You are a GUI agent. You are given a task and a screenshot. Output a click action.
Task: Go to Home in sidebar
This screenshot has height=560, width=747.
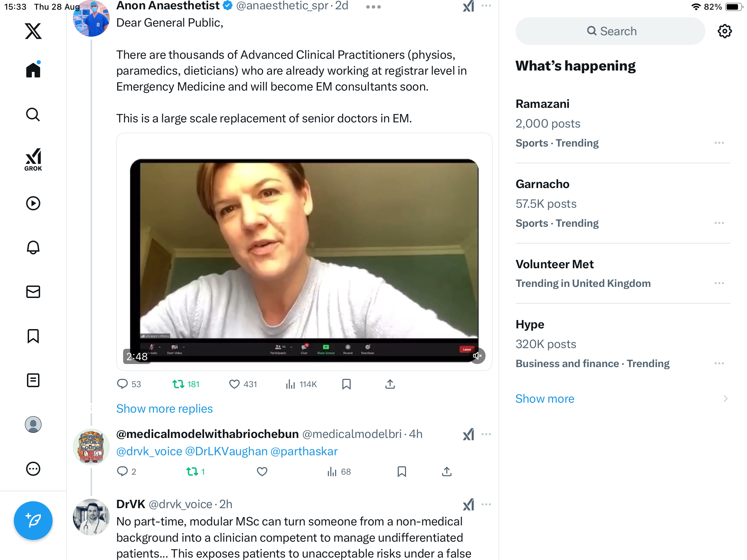tap(33, 70)
